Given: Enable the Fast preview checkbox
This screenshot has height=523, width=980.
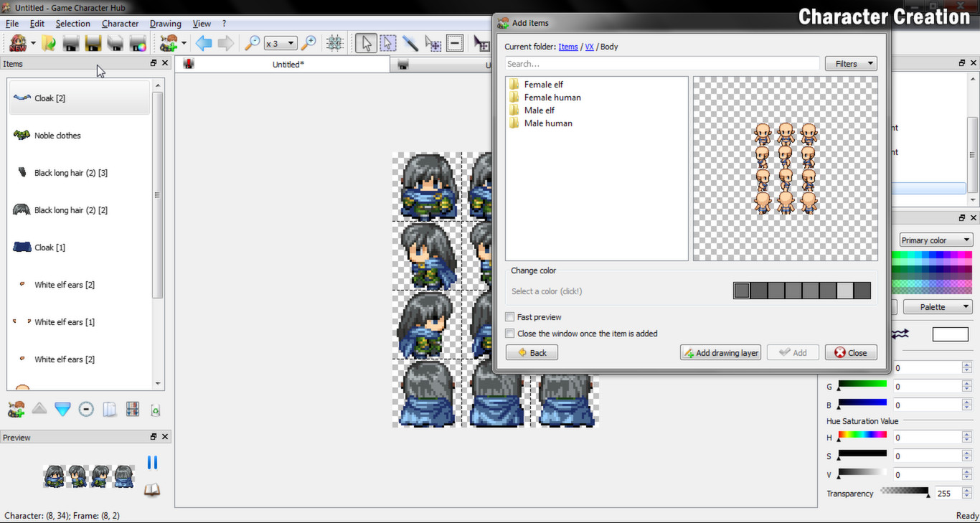Looking at the screenshot, I should 510,316.
